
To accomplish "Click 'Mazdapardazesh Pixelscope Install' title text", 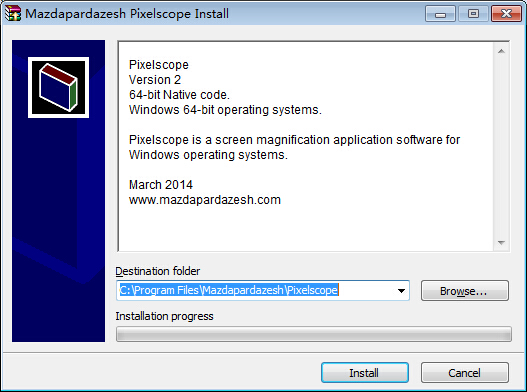I will 127,14.
